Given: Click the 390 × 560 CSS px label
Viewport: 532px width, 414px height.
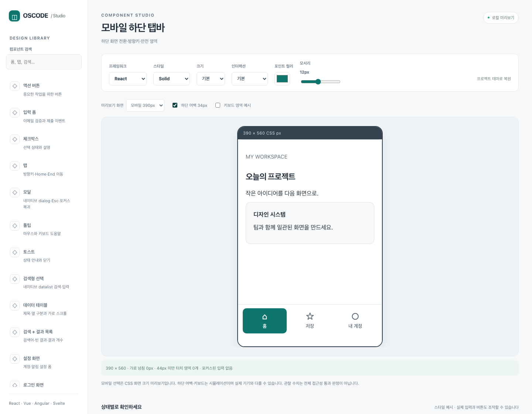Looking at the screenshot, I should [262, 133].
